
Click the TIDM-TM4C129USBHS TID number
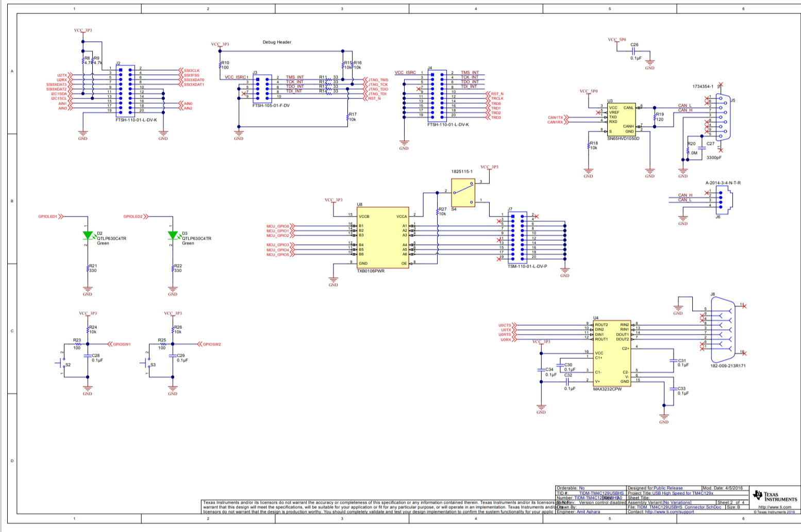pyautogui.click(x=602, y=493)
